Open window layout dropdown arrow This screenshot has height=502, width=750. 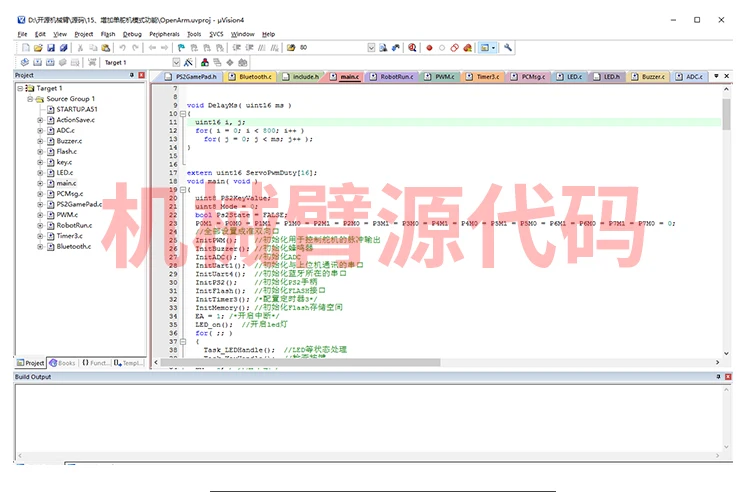pos(493,48)
